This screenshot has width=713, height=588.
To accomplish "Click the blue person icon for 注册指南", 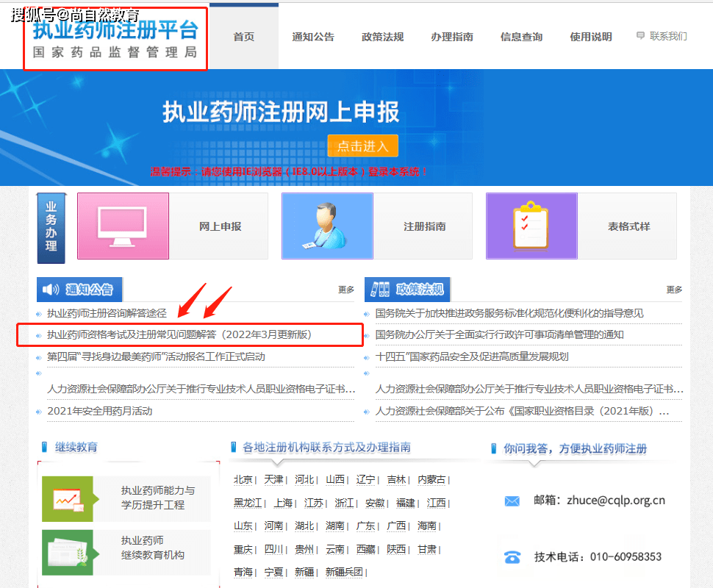I will click(327, 226).
